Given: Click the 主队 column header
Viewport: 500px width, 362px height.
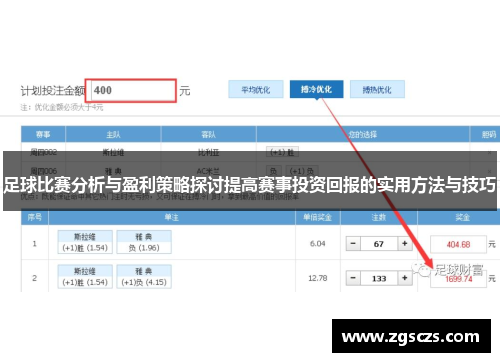Looking at the screenshot, I should (x=113, y=134).
